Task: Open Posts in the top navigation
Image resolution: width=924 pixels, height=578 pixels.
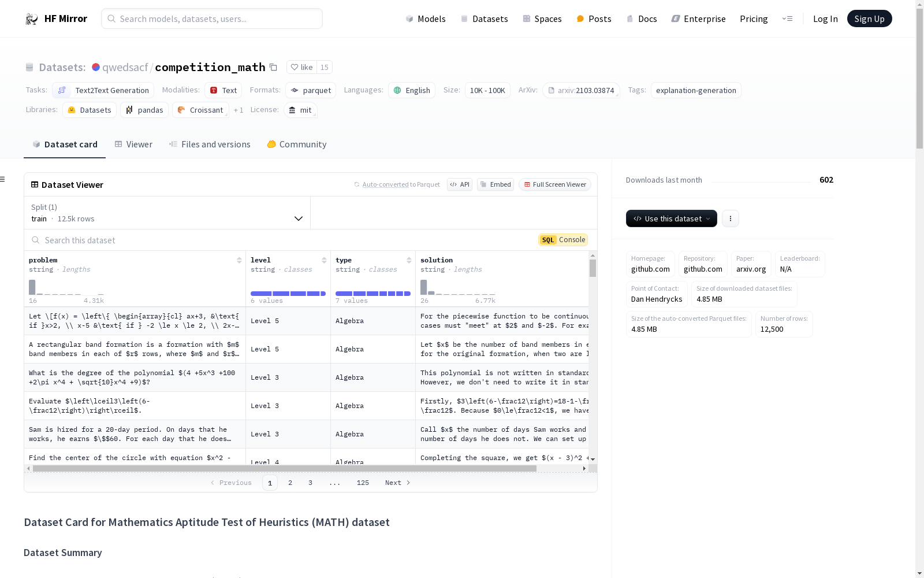Action: coord(594,19)
